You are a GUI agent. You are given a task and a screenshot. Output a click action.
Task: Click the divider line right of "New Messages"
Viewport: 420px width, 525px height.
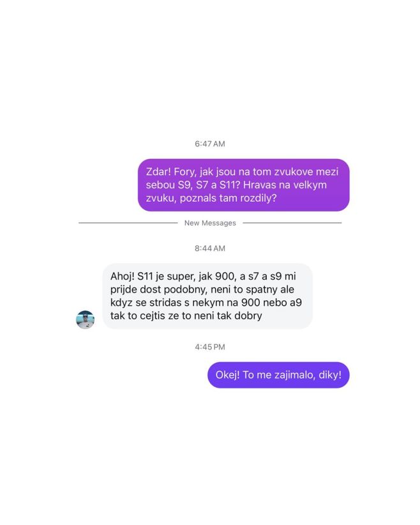(x=292, y=223)
